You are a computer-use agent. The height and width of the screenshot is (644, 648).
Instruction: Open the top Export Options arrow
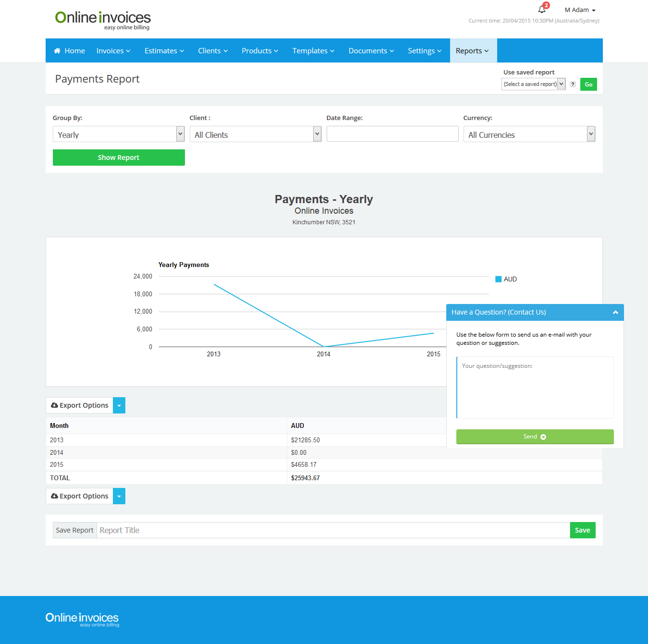point(119,405)
